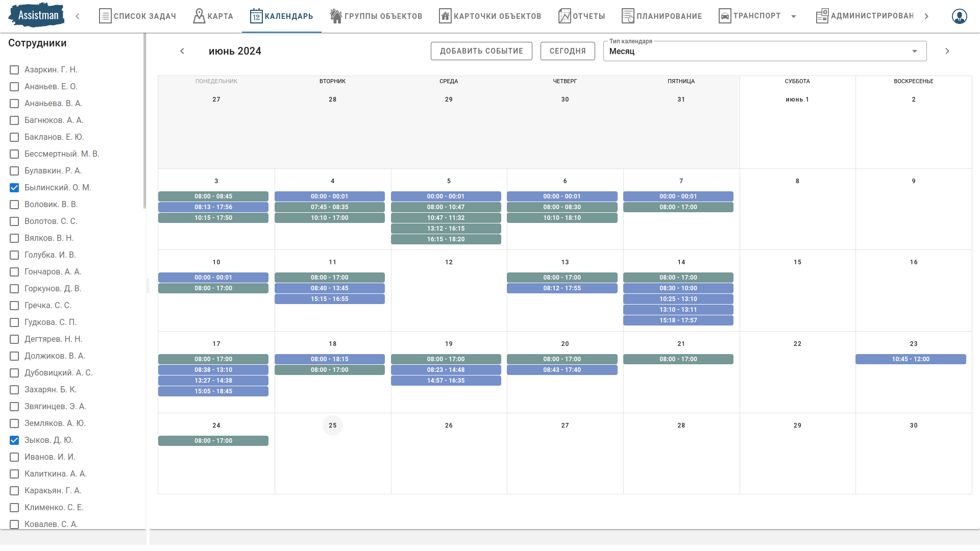
Task: Uncheck employee Былинский О. М.
Action: pyautogui.click(x=14, y=188)
